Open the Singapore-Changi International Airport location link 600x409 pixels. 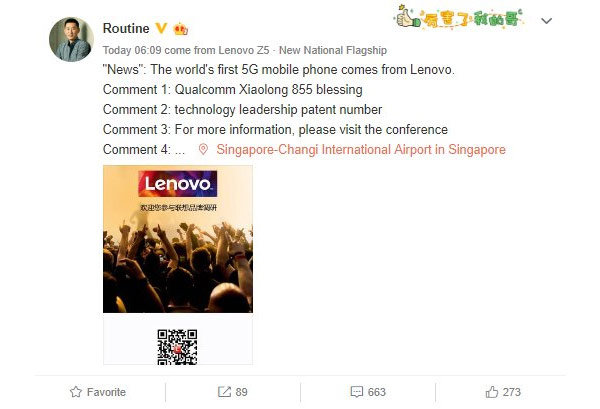(x=361, y=149)
